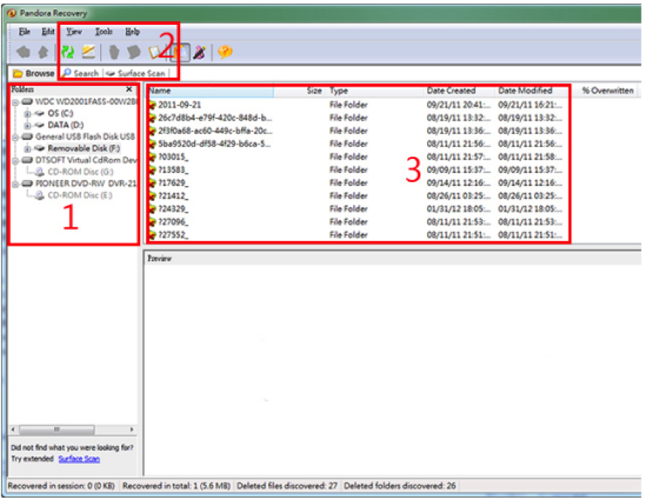Viewport: 650px width, 503px height.
Task: Click the Back arrow toolbar icon
Action: click(24, 52)
